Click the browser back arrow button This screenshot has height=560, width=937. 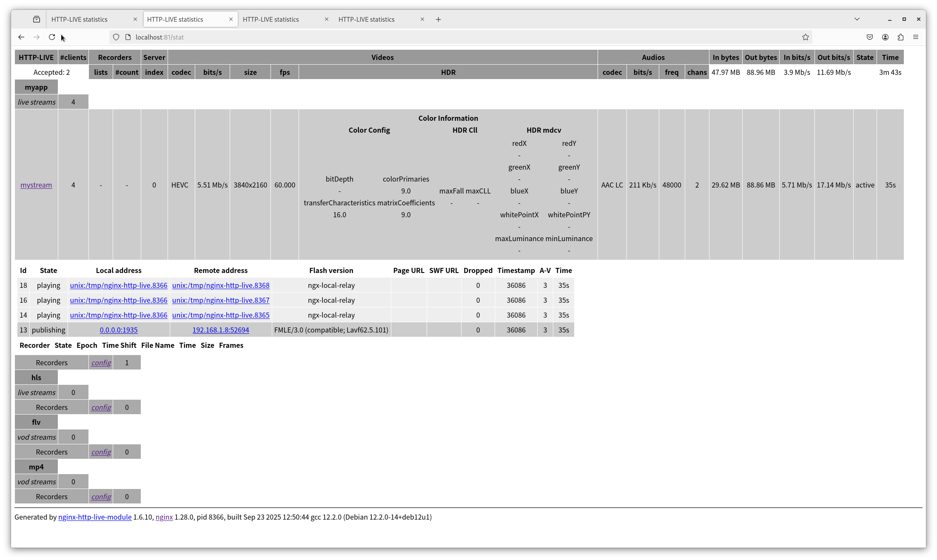click(x=21, y=37)
